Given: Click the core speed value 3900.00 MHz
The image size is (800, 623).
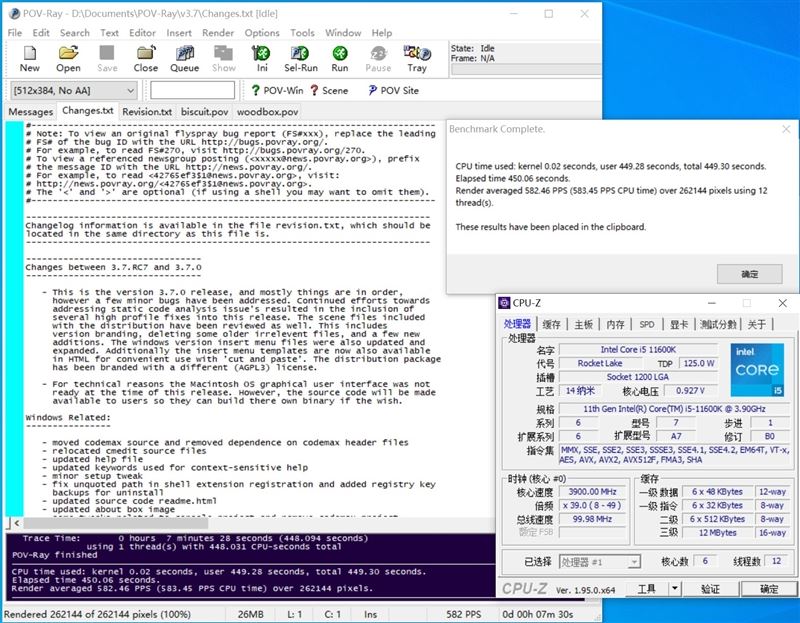Looking at the screenshot, I should pyautogui.click(x=592, y=492).
